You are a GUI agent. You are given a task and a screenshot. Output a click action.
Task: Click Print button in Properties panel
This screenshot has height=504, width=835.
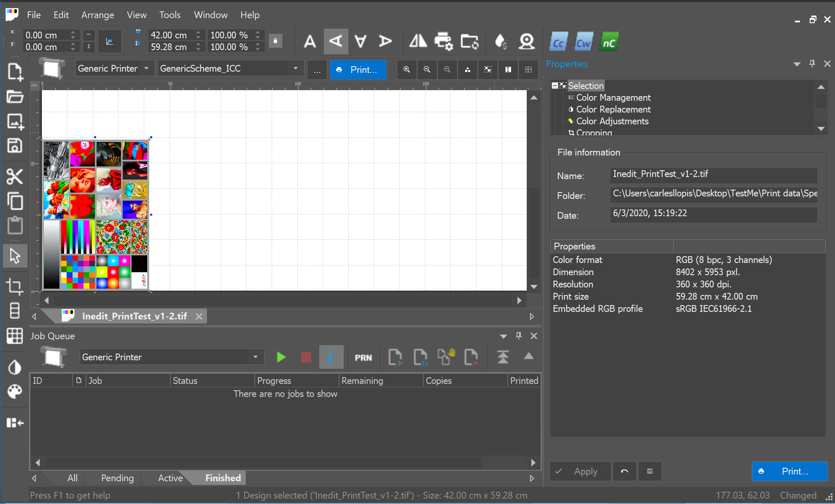(789, 471)
